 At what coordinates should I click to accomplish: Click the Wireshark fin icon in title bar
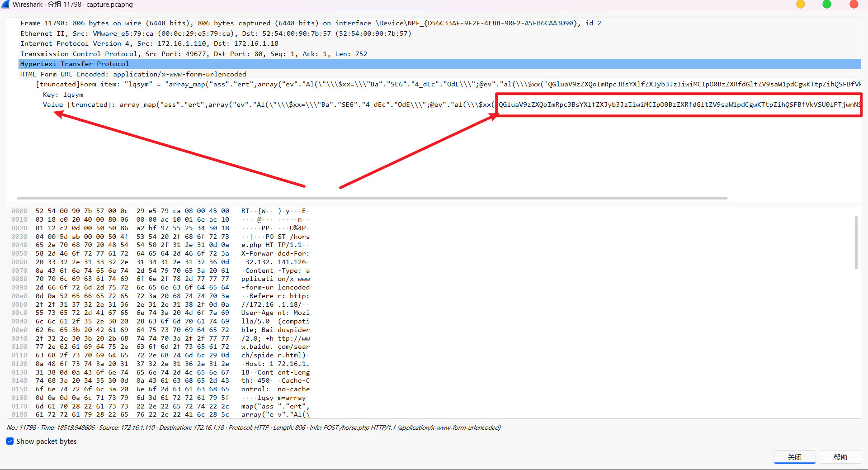5,5
